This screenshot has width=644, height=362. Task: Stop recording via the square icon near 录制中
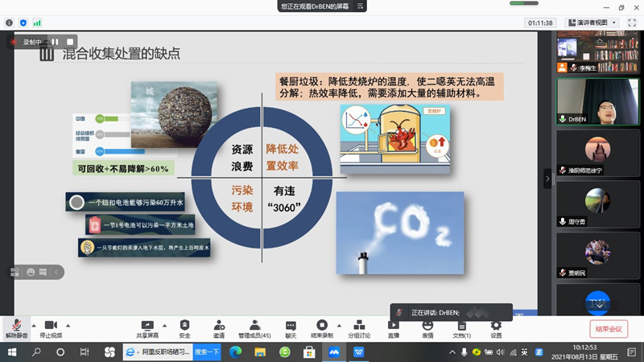coord(70,41)
